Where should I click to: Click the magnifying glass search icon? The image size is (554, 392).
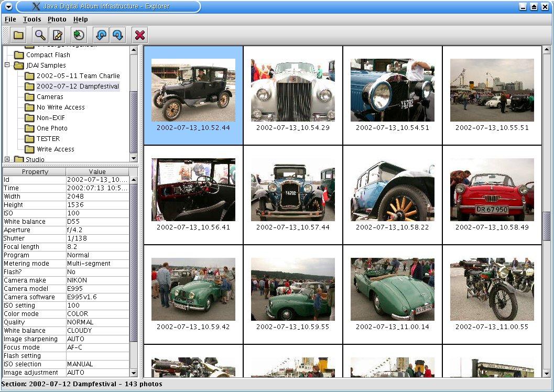click(40, 35)
